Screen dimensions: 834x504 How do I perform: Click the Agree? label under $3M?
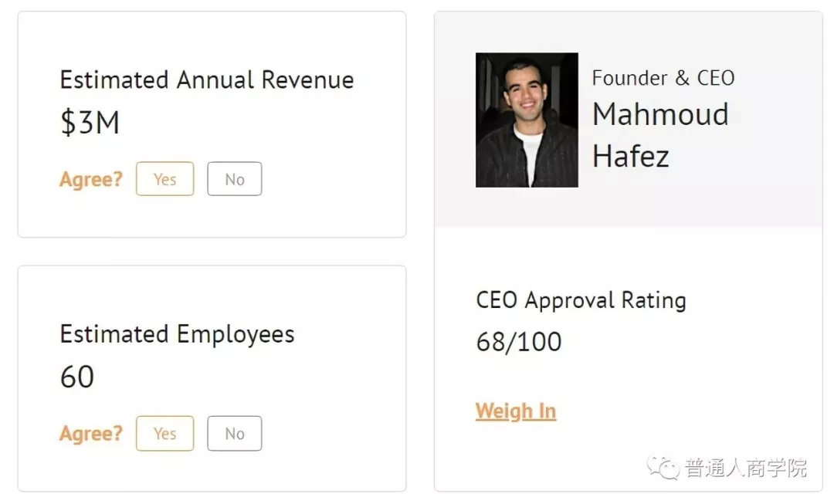click(x=91, y=179)
